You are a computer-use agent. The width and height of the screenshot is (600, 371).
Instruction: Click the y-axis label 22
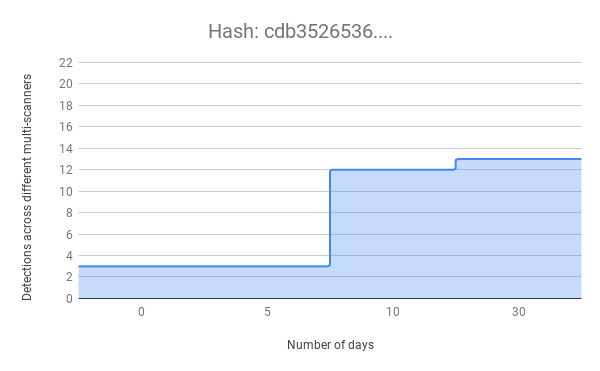click(x=66, y=62)
